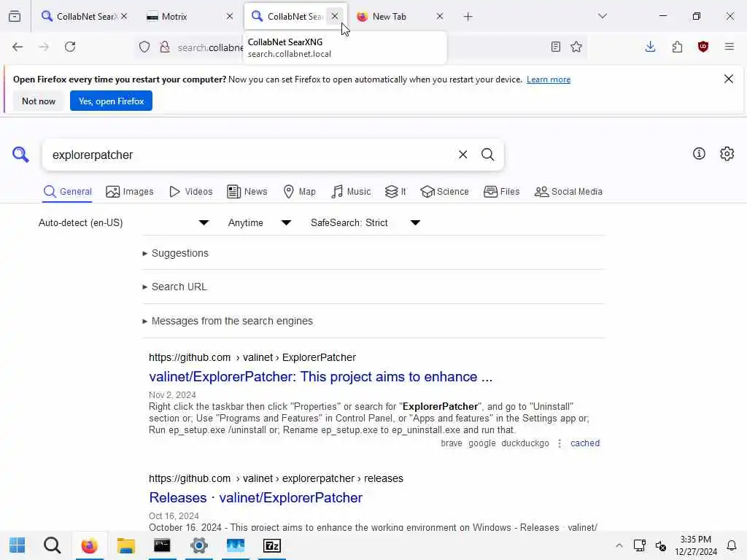The image size is (747, 560).
Task: Open the list all tabs chevron
Action: [603, 16]
